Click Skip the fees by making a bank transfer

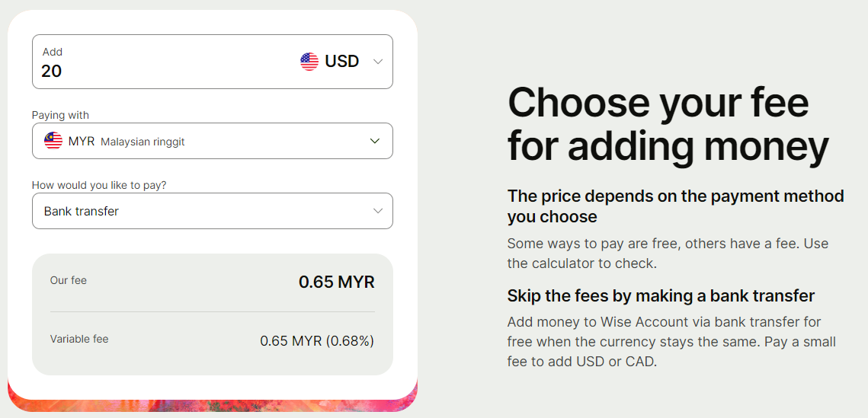661,296
